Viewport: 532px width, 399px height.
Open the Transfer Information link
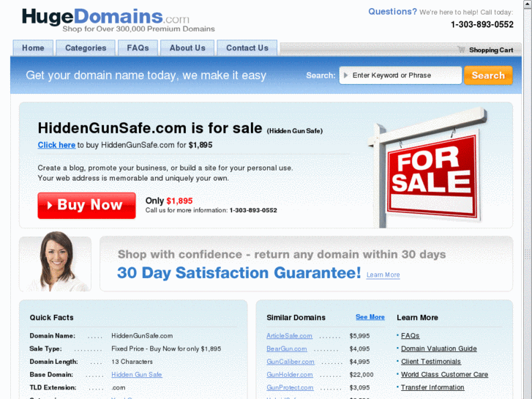tap(432, 387)
